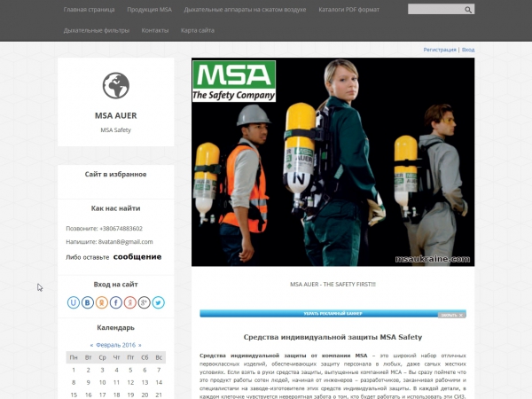Image resolution: width=532 pixels, height=399 pixels.
Task: Click the Вход link
Action: click(468, 50)
